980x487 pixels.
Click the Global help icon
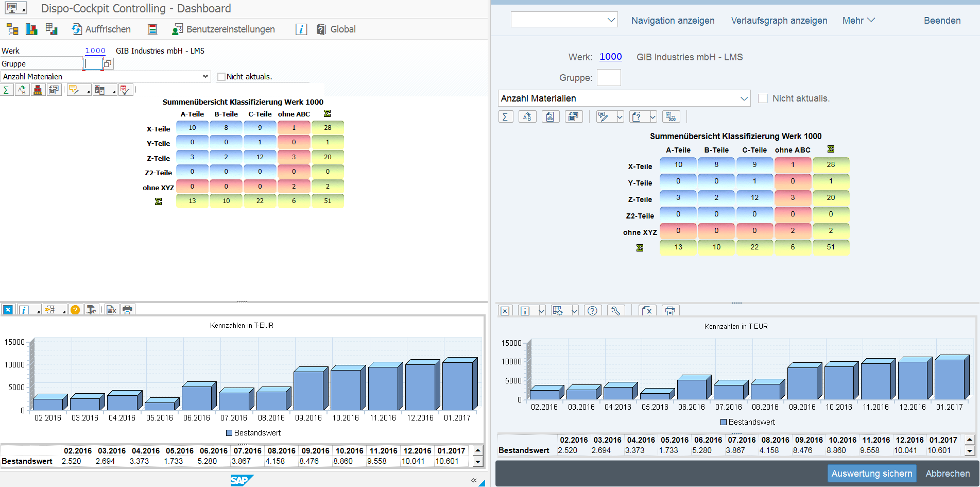[321, 29]
